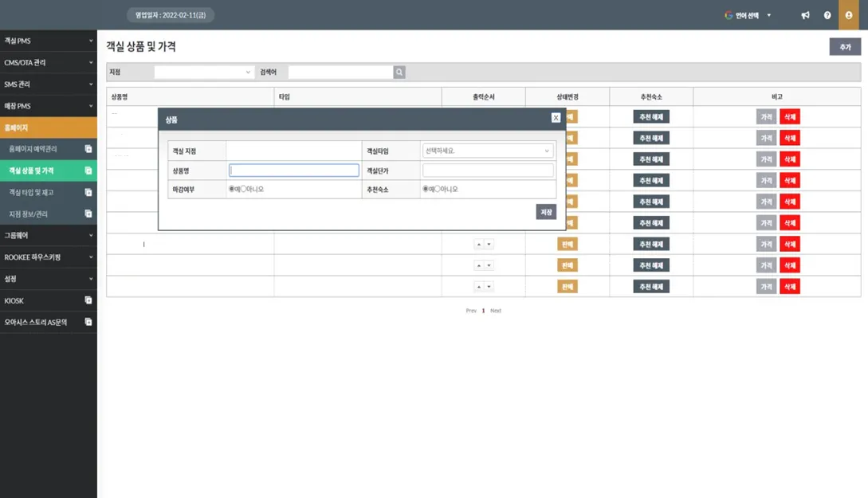Viewport: 868px width, 498px height.
Task: Select the 홈페이지 sidebar section
Action: click(48, 127)
